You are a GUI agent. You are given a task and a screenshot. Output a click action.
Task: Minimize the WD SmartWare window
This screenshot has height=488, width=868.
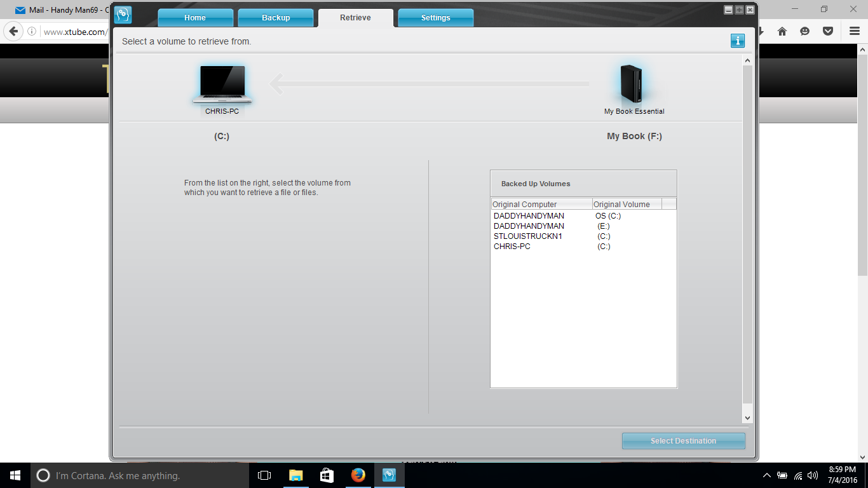tap(728, 10)
